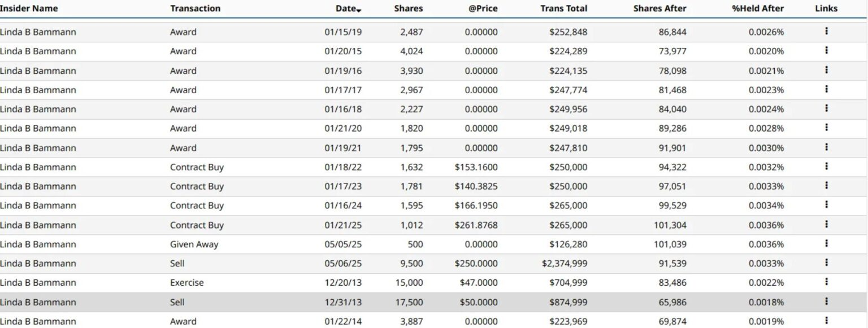Open three-dot menu for 01/19/21 Award row
The width and height of the screenshot is (868, 328).
826,147
